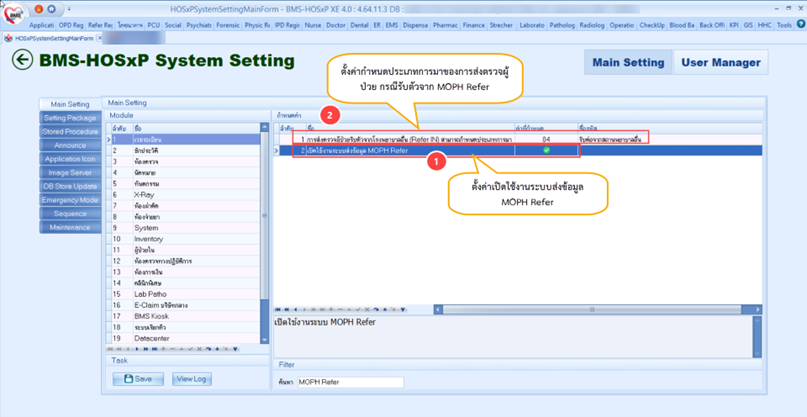
Task: Click the blue round icon in title bar
Action: pyautogui.click(x=51, y=9)
